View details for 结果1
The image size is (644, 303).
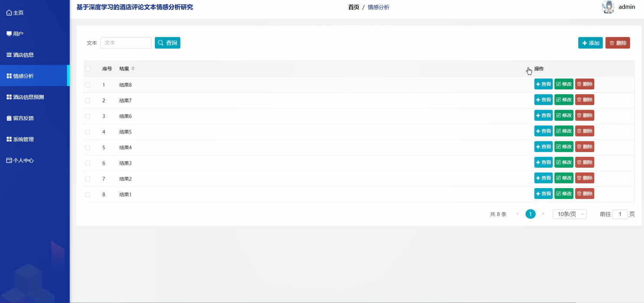(543, 193)
